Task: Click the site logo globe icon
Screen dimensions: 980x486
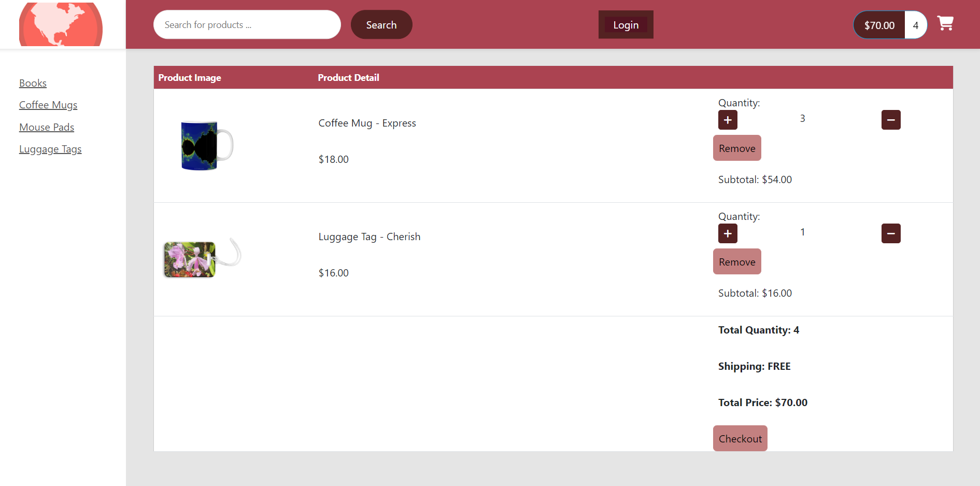Action: click(x=61, y=24)
